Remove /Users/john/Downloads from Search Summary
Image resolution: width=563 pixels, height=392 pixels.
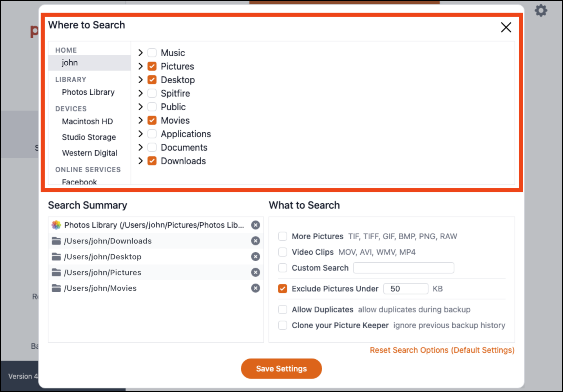pos(255,241)
